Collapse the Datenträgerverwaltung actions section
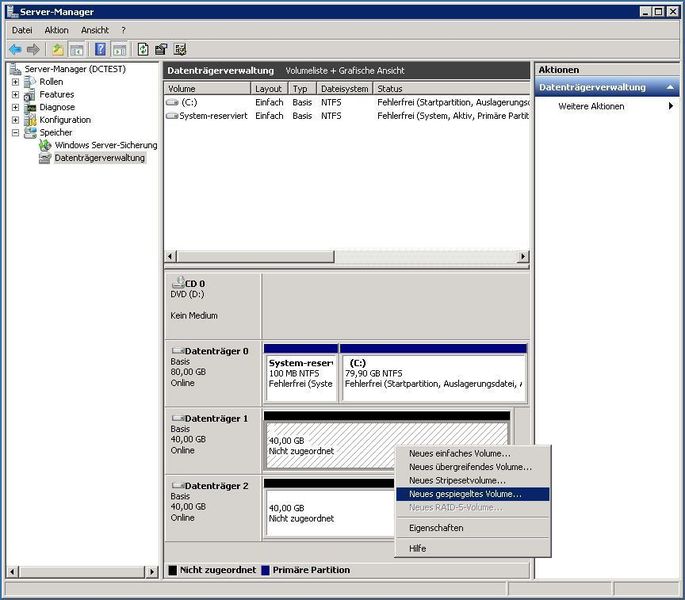 670,87
